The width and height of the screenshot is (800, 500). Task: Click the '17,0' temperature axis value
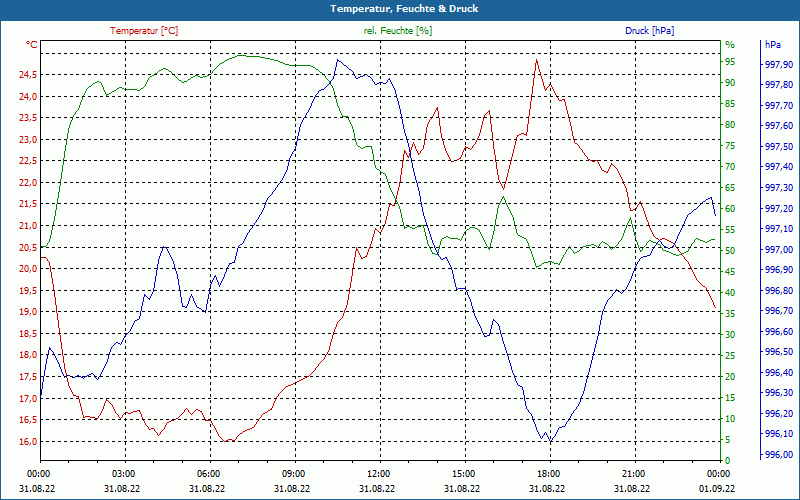[x=28, y=398]
